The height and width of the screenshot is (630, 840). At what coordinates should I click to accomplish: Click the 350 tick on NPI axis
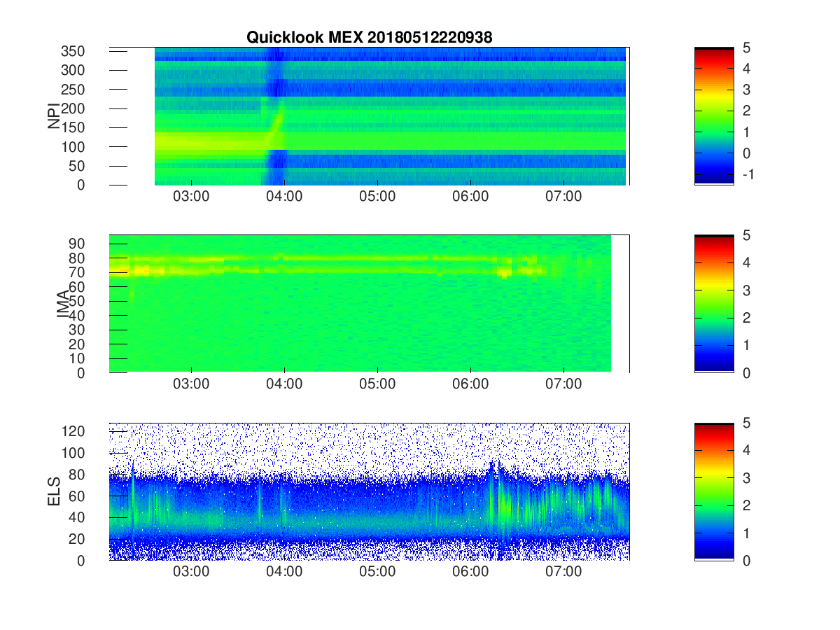pos(73,51)
